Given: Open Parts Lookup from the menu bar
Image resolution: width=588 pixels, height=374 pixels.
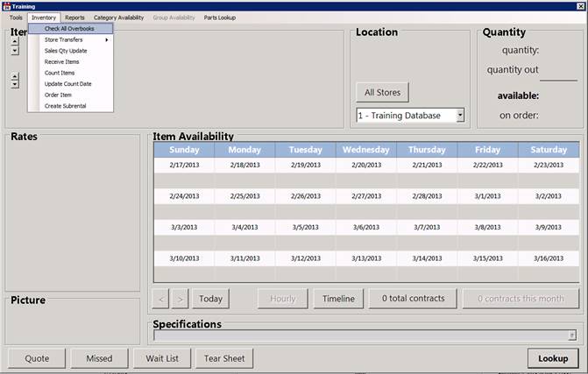Looking at the screenshot, I should click(x=219, y=18).
